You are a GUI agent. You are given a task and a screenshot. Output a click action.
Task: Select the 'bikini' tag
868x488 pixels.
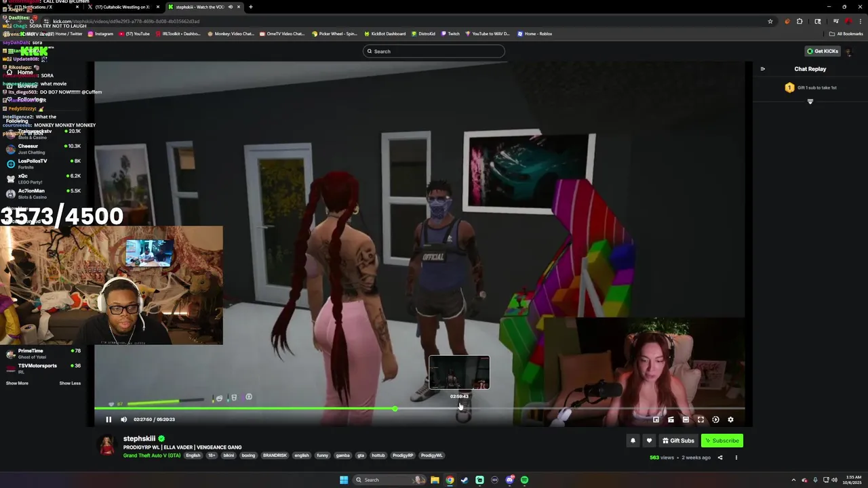(x=229, y=455)
